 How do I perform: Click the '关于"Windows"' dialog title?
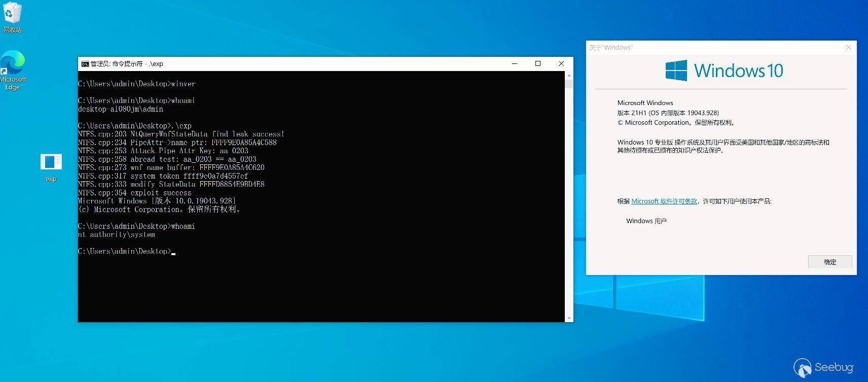pos(611,48)
